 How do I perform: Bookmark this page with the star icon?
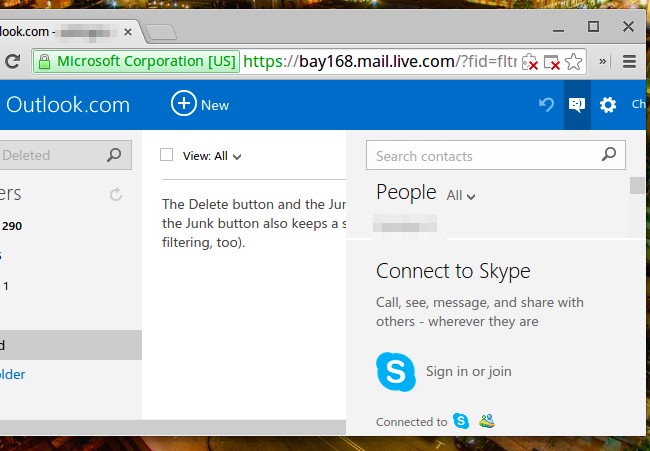(574, 62)
